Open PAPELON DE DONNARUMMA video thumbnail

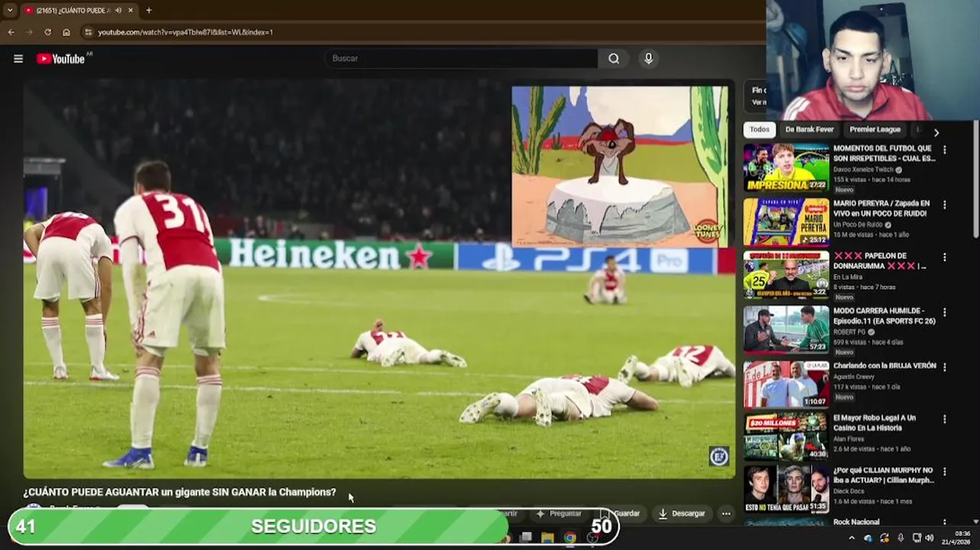[x=786, y=275]
